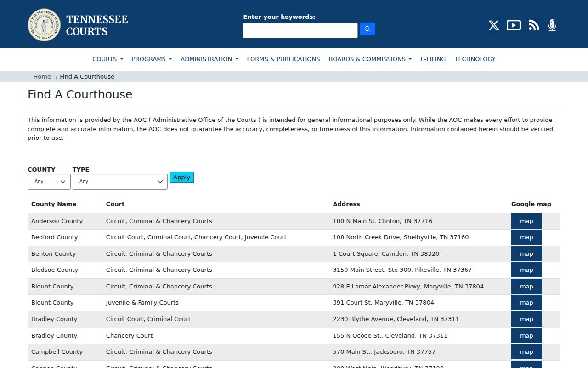Open the X (Twitter) social link
The height and width of the screenshot is (368, 588).
tap(494, 25)
